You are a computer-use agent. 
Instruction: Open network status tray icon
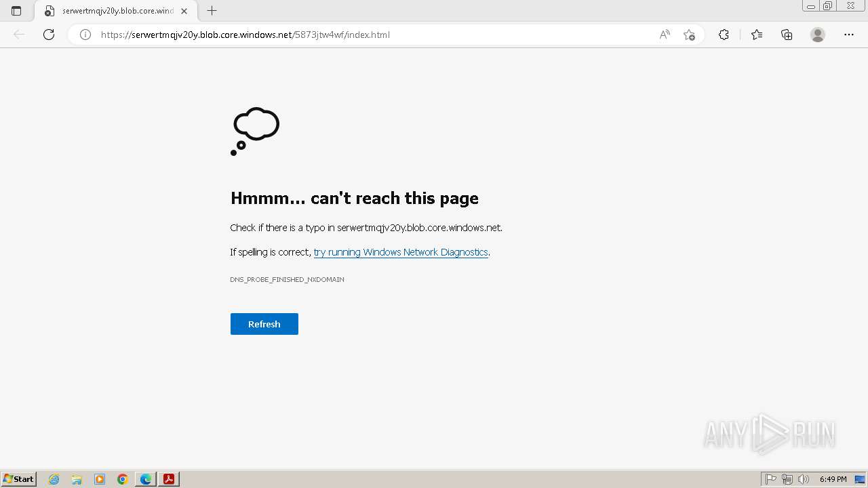pyautogui.click(x=787, y=479)
